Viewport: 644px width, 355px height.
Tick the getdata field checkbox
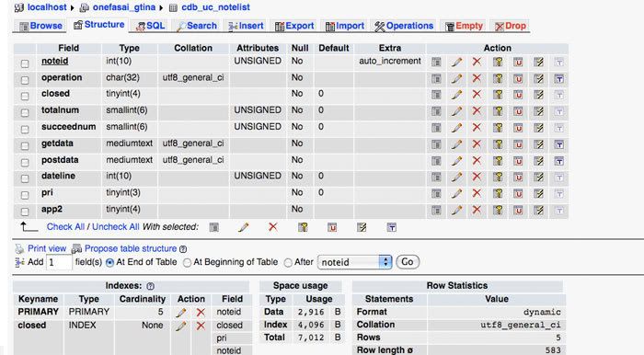tap(25, 145)
